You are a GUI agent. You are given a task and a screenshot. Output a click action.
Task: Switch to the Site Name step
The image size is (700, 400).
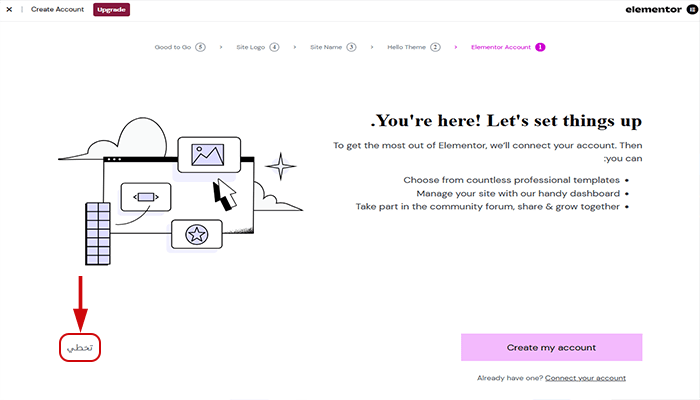(x=327, y=46)
